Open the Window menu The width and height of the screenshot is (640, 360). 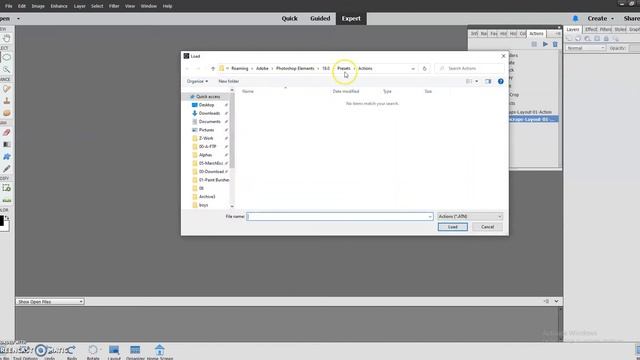pyautogui.click(x=149, y=6)
